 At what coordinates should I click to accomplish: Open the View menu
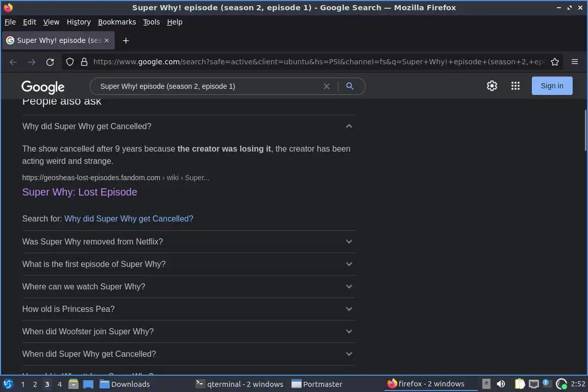point(51,22)
